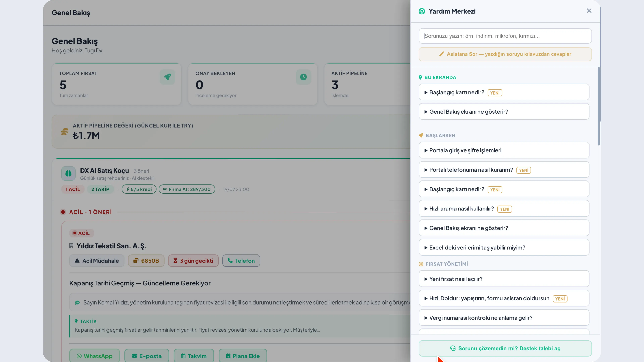
Task: Click the TAKTİK lightbulb icon
Action: click(x=76, y=321)
